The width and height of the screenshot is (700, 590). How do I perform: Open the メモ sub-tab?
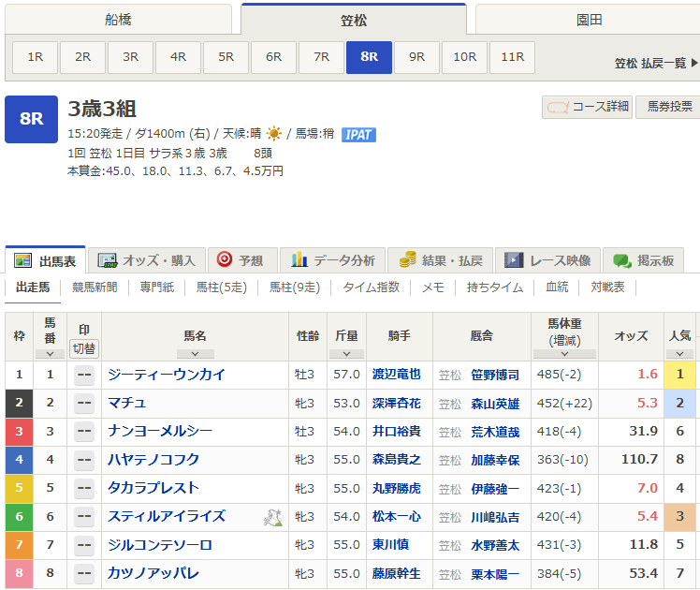point(433,288)
